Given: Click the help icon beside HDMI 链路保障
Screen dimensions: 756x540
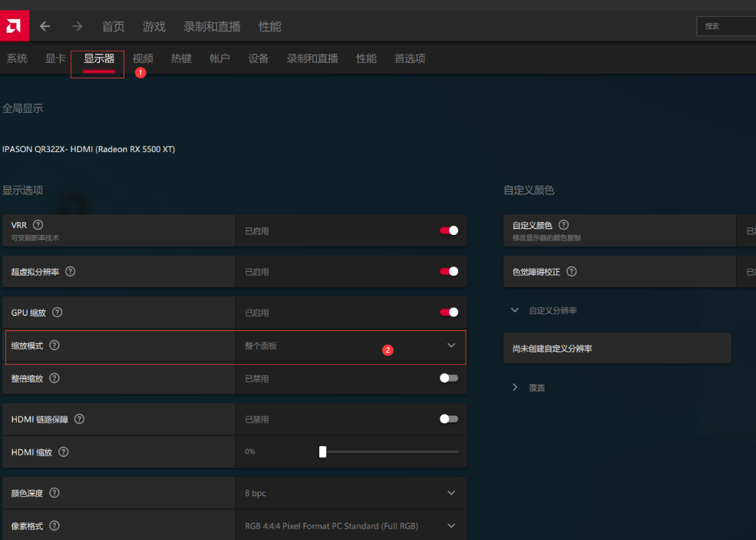Looking at the screenshot, I should [x=80, y=419].
